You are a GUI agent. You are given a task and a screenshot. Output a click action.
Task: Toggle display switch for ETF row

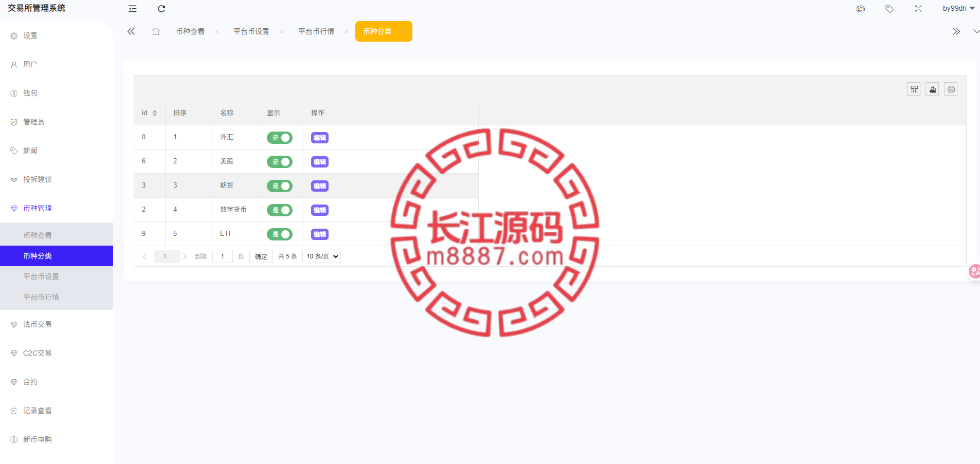tap(280, 234)
